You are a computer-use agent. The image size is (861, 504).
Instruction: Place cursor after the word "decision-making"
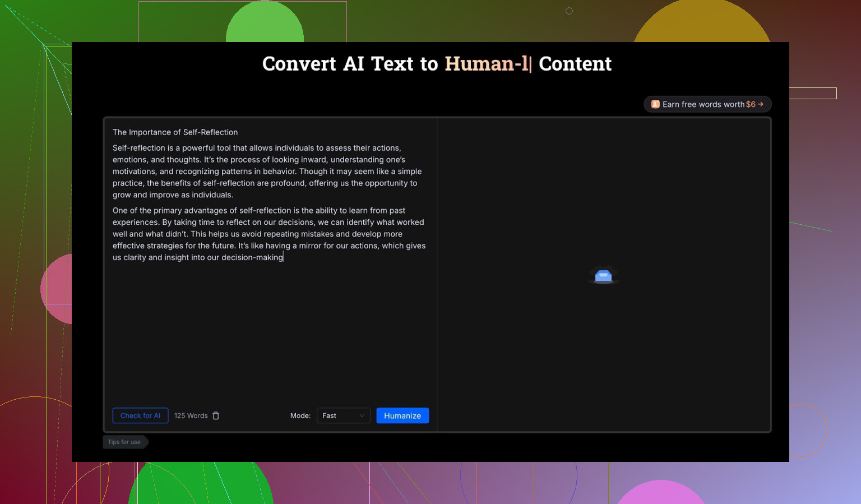284,257
